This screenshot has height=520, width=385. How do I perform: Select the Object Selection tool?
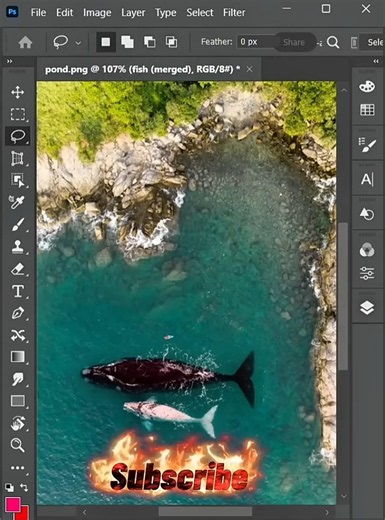coord(18,180)
